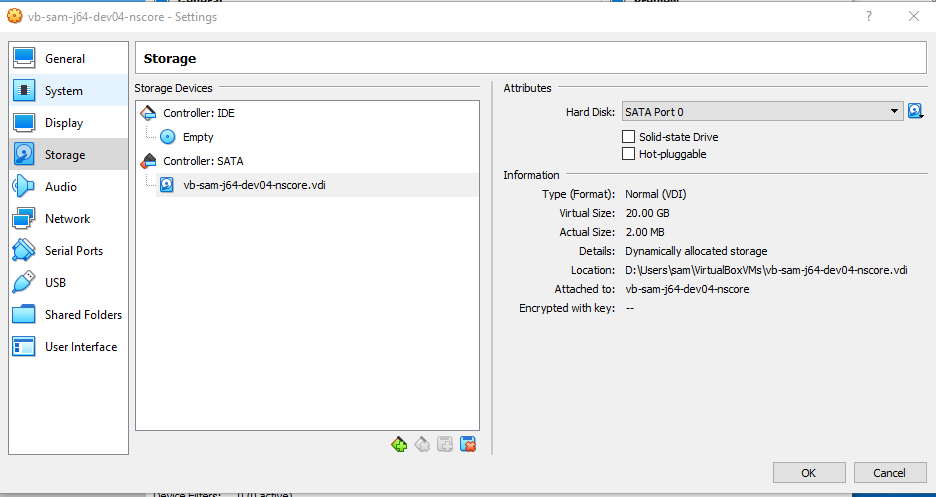Click the Empty optical disc icon

pos(168,137)
